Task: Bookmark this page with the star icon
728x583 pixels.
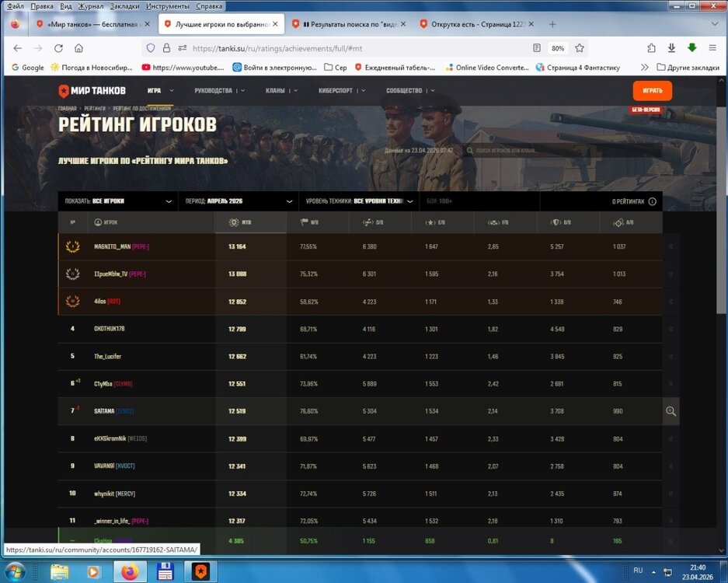Action: click(x=580, y=48)
